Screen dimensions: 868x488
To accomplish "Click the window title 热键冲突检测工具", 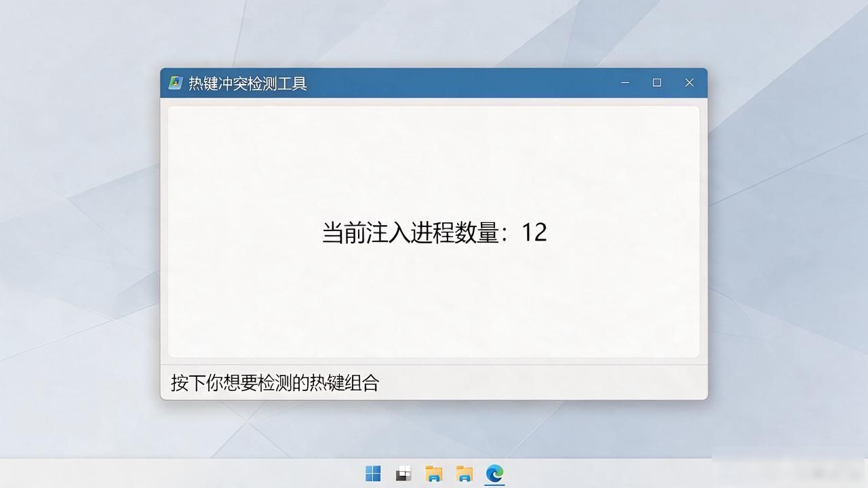I will (x=248, y=83).
